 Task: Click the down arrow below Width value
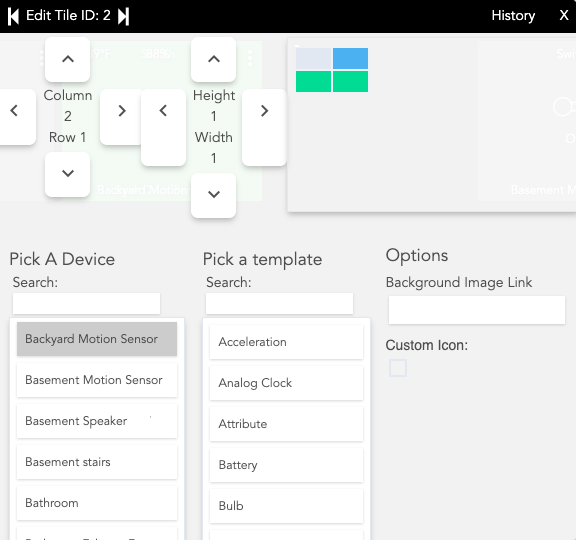click(x=213, y=195)
